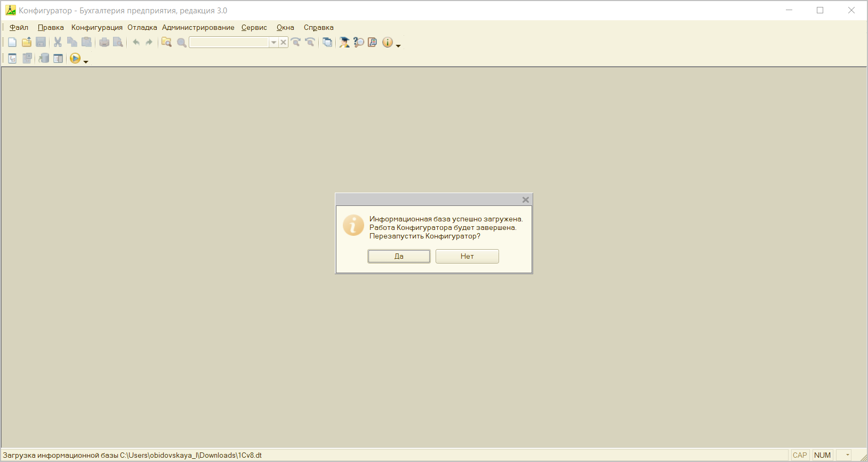The height and width of the screenshot is (462, 868).
Task: Open the Администрирование menu
Action: click(198, 27)
